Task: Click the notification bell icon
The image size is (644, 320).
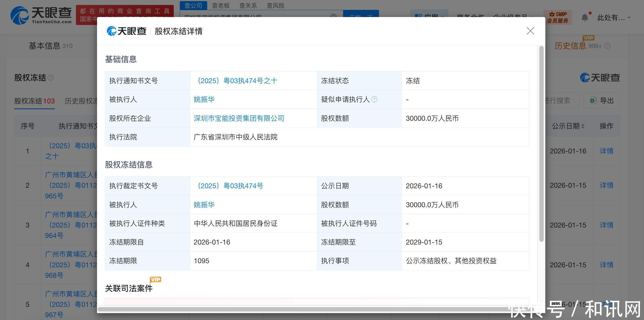Action: click(585, 18)
